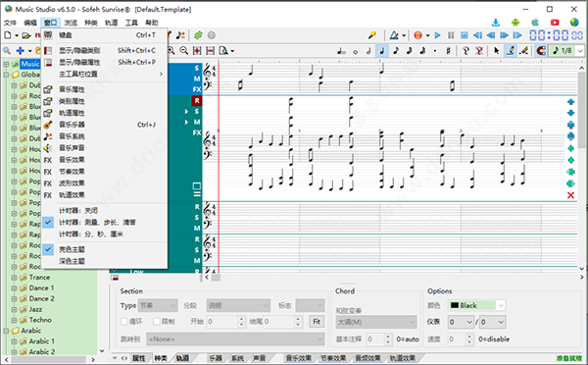Open 主工具栏位置 submenu
588x365 pixels.
click(104, 74)
